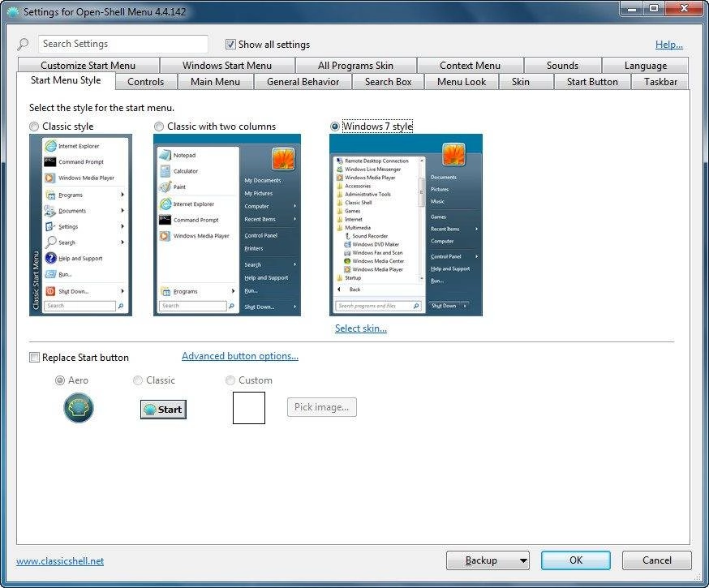Image resolution: width=709 pixels, height=588 pixels.
Task: Choose Classic with two columns radio option
Action: [159, 127]
